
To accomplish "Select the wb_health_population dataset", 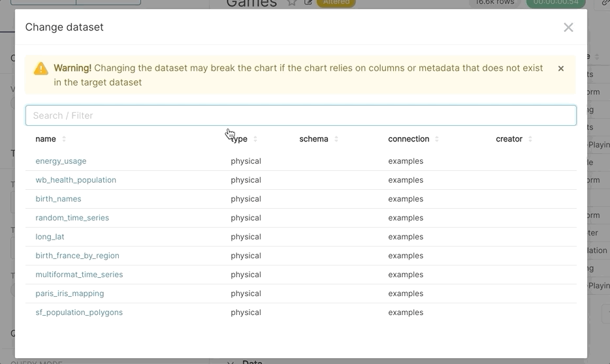I will pyautogui.click(x=76, y=180).
